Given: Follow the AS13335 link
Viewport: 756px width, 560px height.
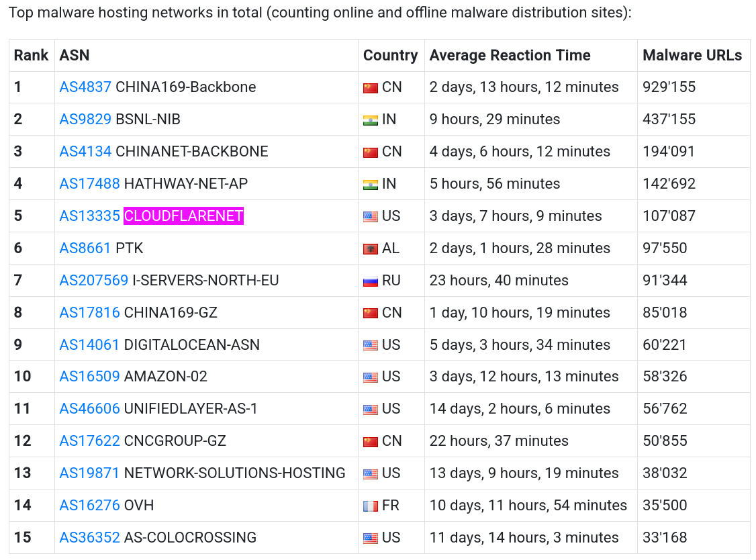Looking at the screenshot, I should [x=89, y=216].
